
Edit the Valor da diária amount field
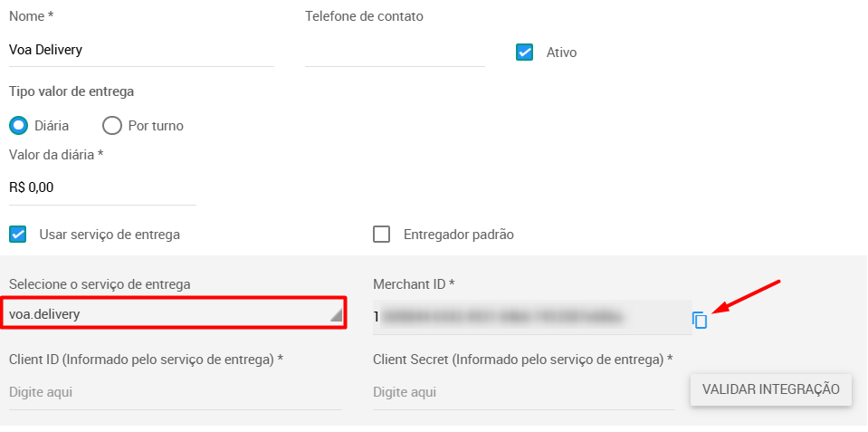tap(103, 187)
